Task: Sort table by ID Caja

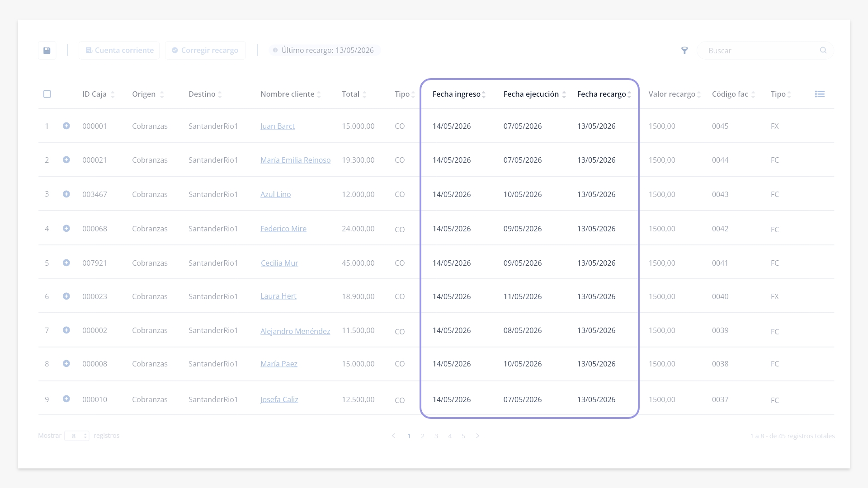Action: click(x=113, y=94)
